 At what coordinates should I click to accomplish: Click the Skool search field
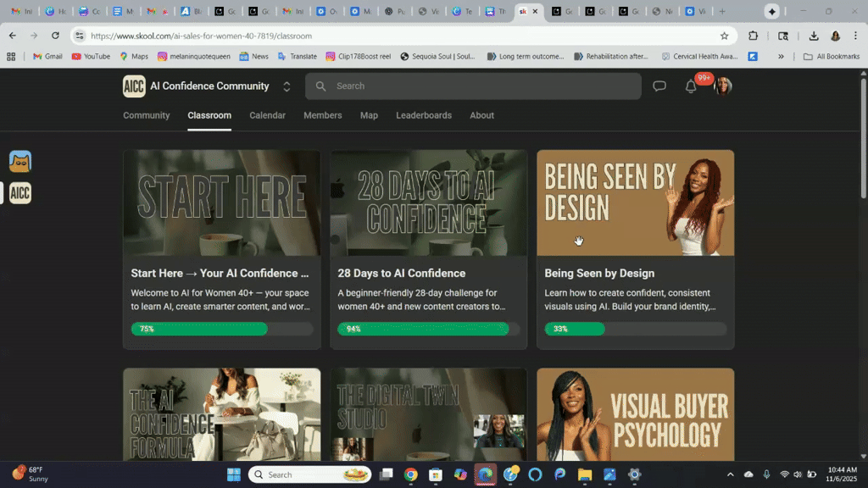point(473,86)
